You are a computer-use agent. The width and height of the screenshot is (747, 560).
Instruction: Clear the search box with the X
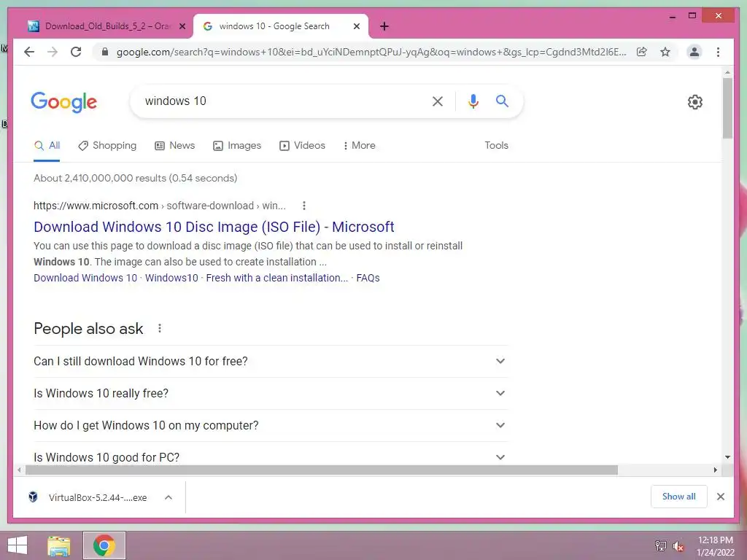click(x=438, y=101)
